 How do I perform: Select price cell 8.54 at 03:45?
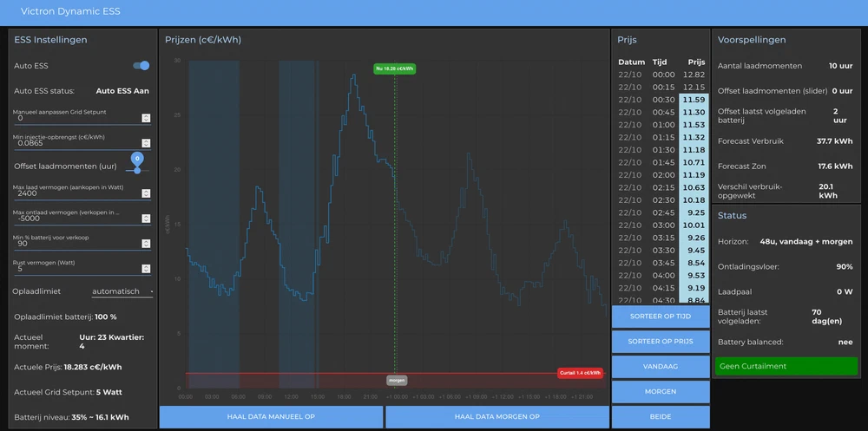point(694,264)
